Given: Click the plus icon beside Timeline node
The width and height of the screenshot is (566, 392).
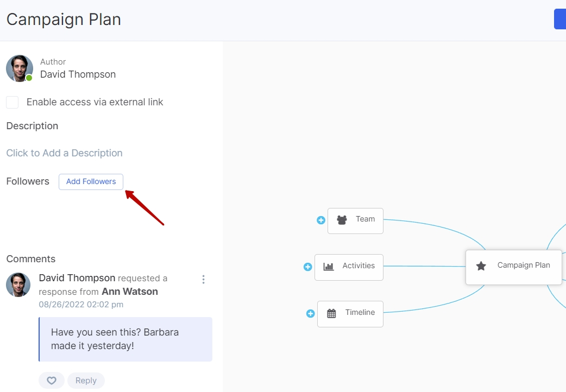Looking at the screenshot, I should 310,314.
